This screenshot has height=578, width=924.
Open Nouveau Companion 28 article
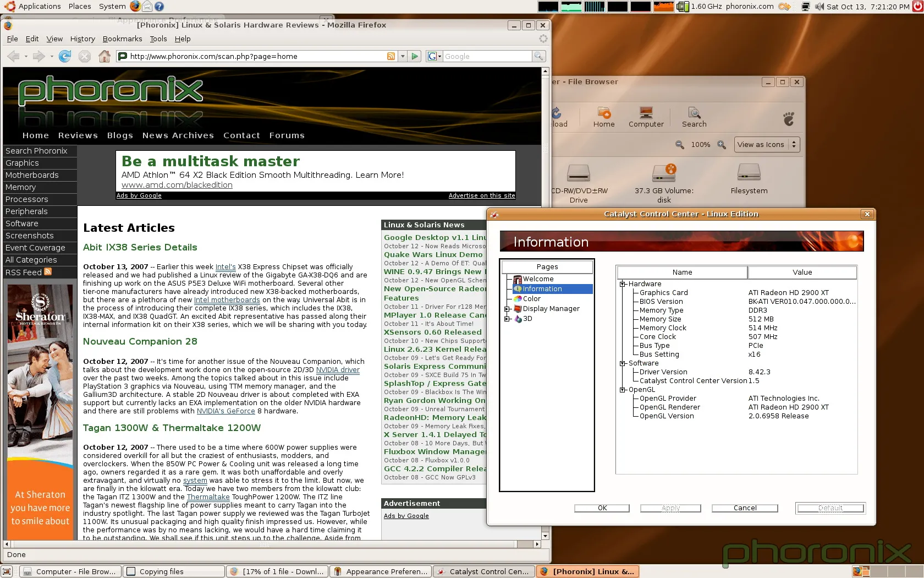click(140, 342)
